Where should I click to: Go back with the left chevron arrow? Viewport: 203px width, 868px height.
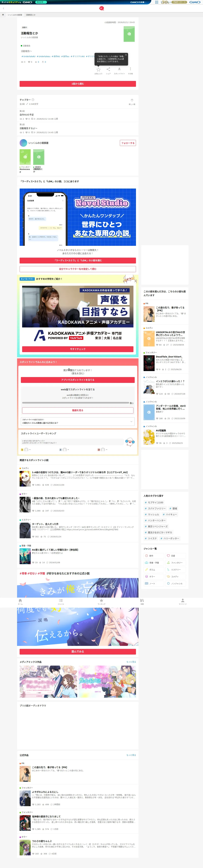pyautogui.click(x=3, y=8)
